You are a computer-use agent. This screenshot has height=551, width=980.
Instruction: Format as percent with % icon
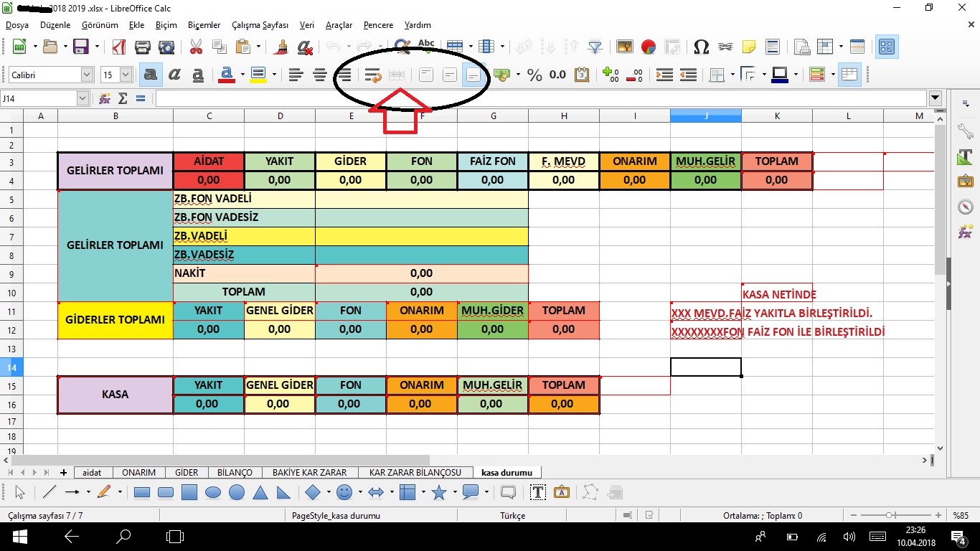click(534, 75)
